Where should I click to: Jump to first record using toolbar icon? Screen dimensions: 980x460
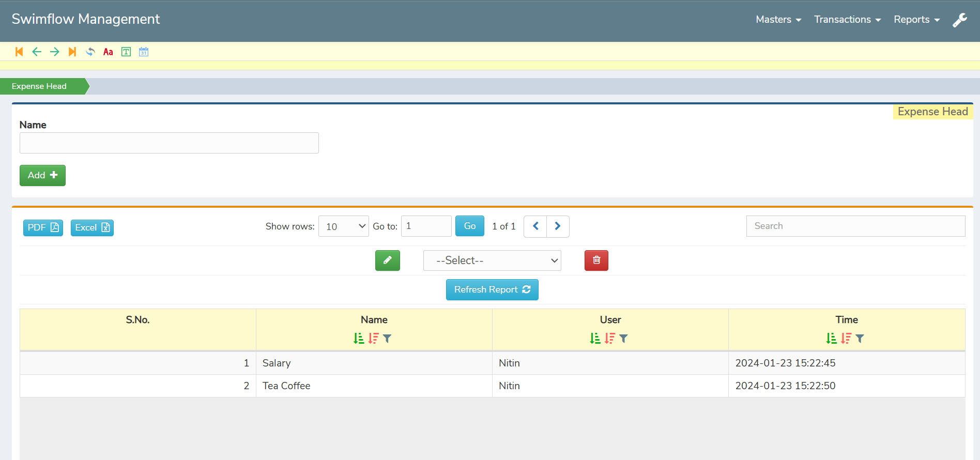click(x=19, y=52)
